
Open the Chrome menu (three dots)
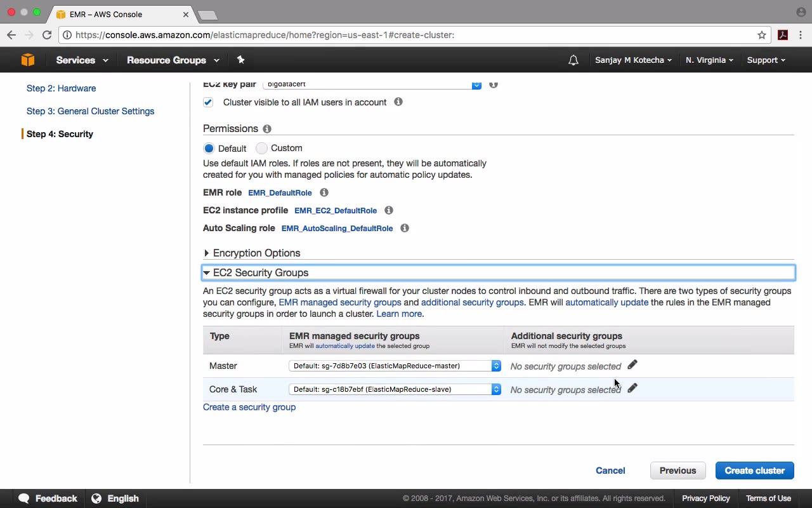click(x=801, y=35)
